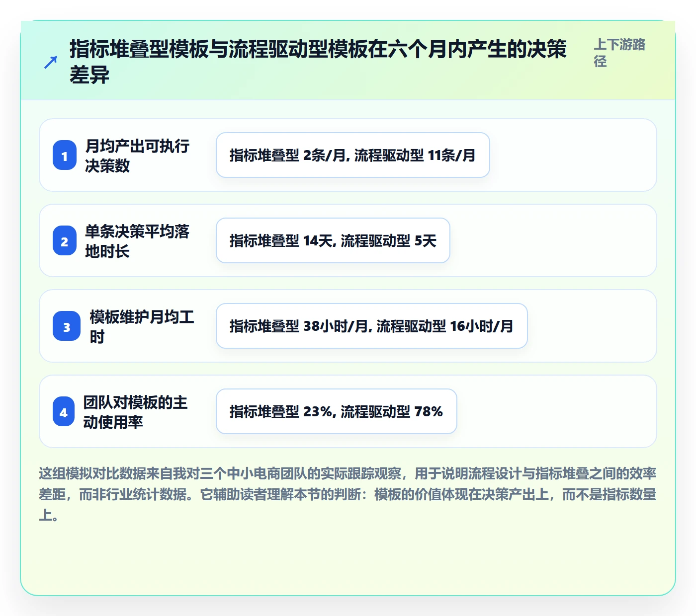Image resolution: width=696 pixels, height=616 pixels.
Task: Click the blue arrow icon beside title
Action: (50, 62)
